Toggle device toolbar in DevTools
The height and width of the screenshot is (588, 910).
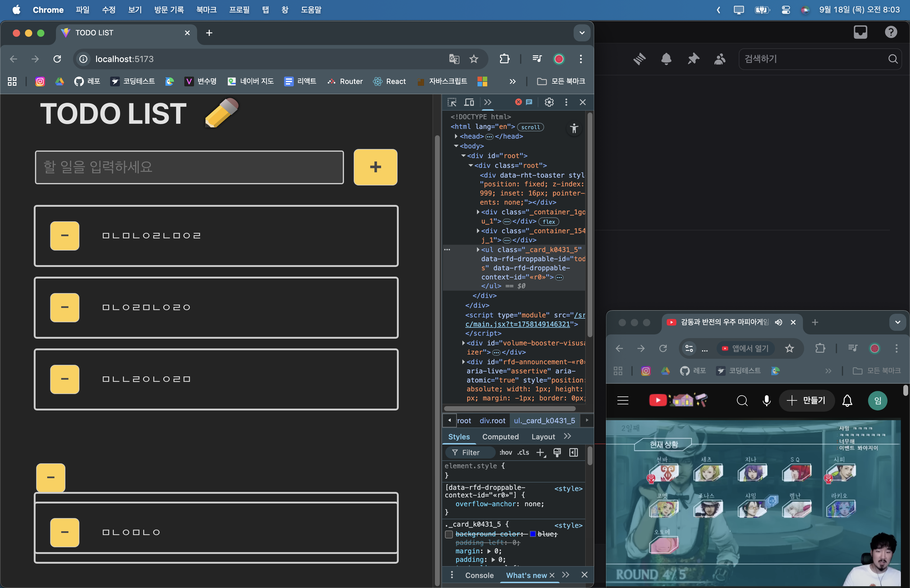point(469,102)
